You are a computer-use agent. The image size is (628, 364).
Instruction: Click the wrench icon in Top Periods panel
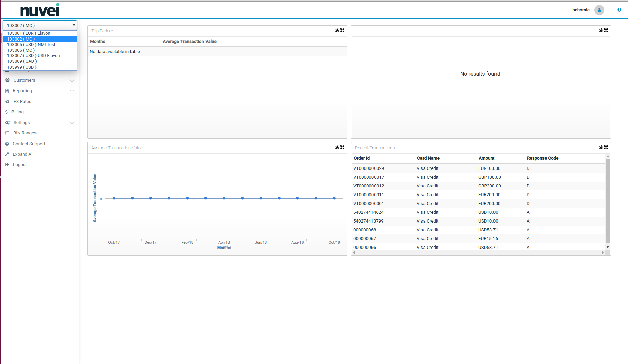tap(337, 30)
